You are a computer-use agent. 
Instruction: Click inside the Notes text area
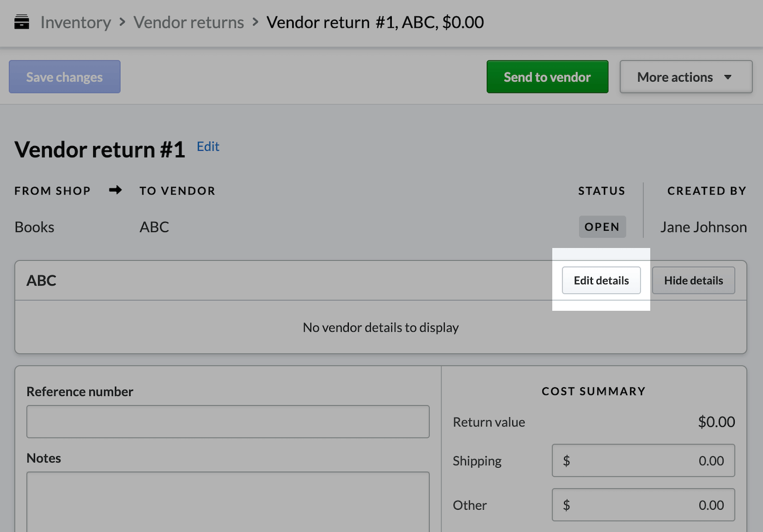coord(228,501)
